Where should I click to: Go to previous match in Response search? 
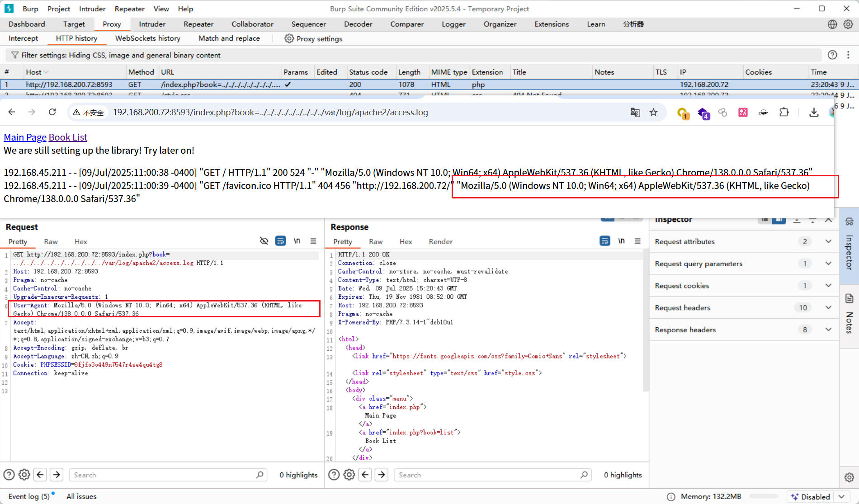(x=365, y=475)
